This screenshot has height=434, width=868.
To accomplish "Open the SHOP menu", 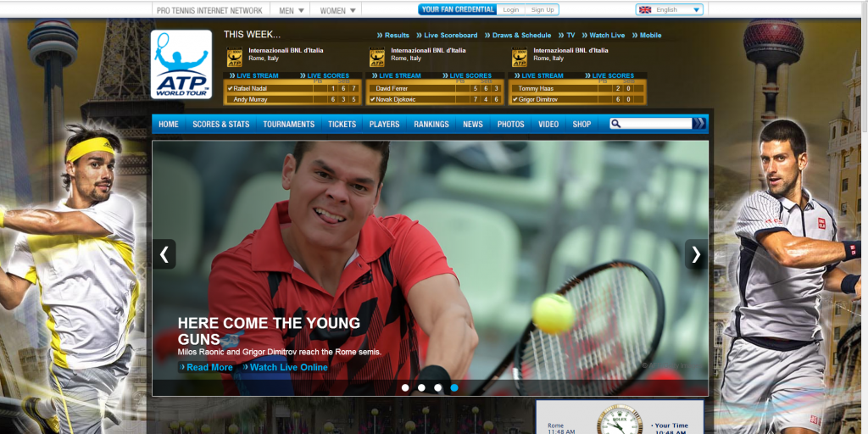I will [581, 124].
